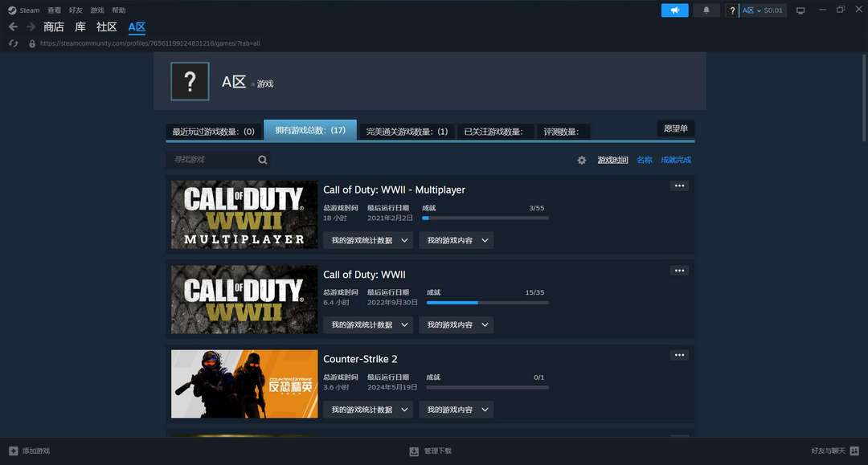868x465 pixels.
Task: Go forward with the right arrow
Action: pyautogui.click(x=31, y=27)
